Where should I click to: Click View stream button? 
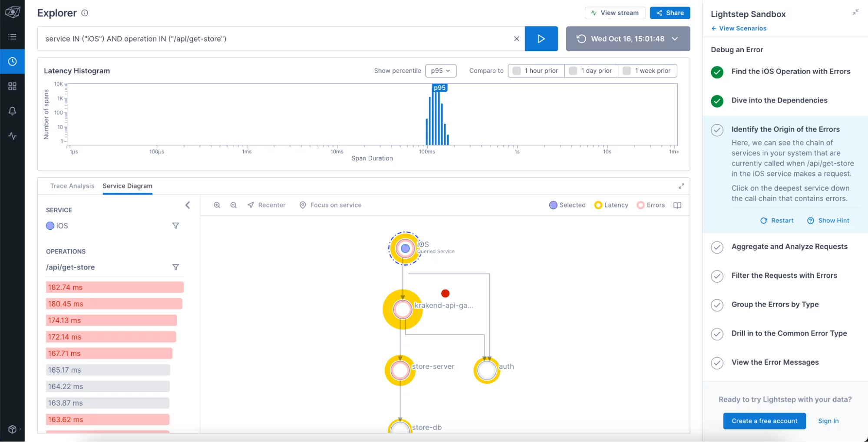[615, 13]
